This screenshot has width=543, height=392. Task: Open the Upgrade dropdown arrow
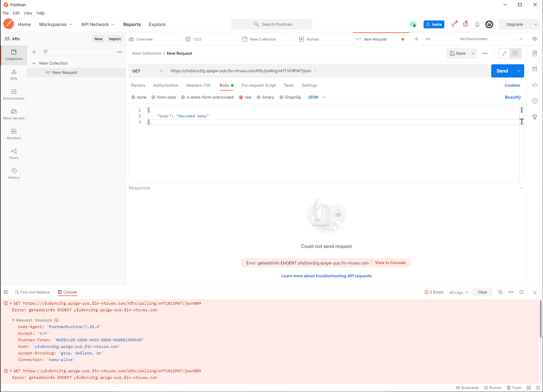(x=536, y=24)
